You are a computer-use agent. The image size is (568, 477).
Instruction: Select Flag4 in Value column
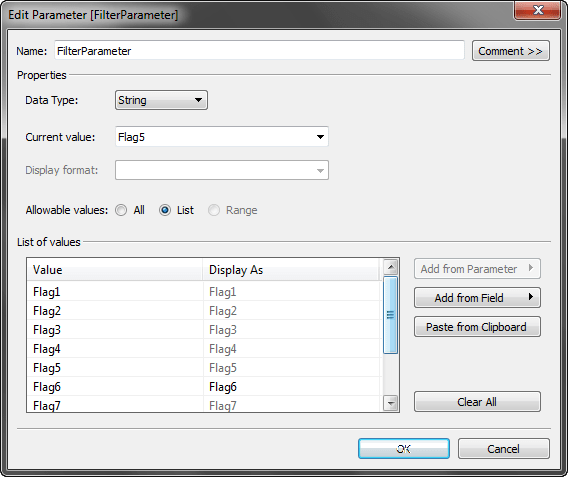tap(115, 349)
